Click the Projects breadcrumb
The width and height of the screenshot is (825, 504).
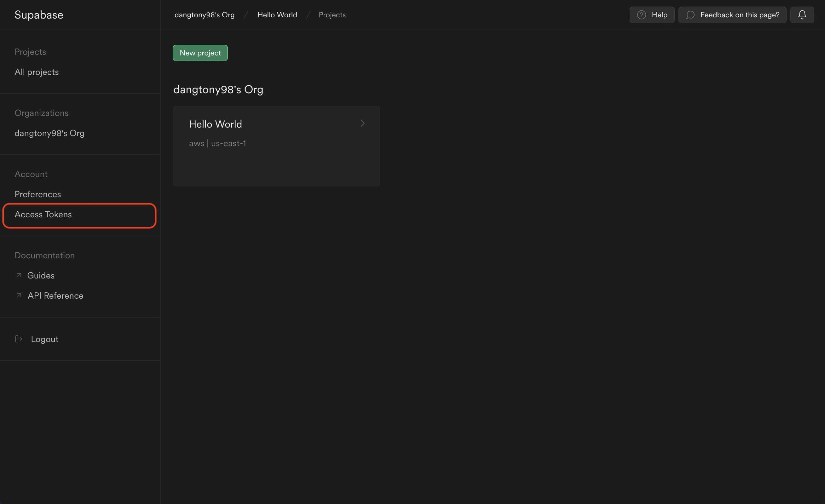(332, 15)
